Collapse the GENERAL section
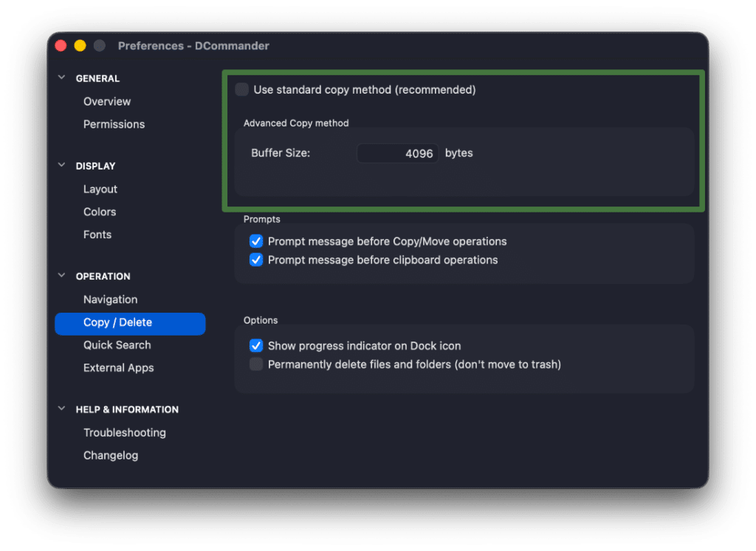The image size is (756, 551). pos(61,77)
